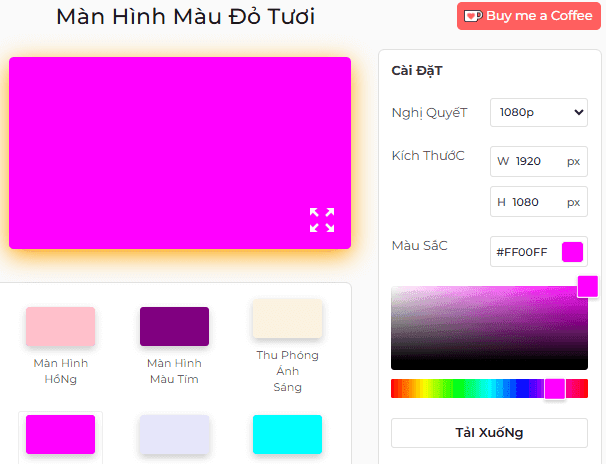The image size is (606, 464).
Task: Select the lavender swatch in the bottom row
Action: click(174, 434)
